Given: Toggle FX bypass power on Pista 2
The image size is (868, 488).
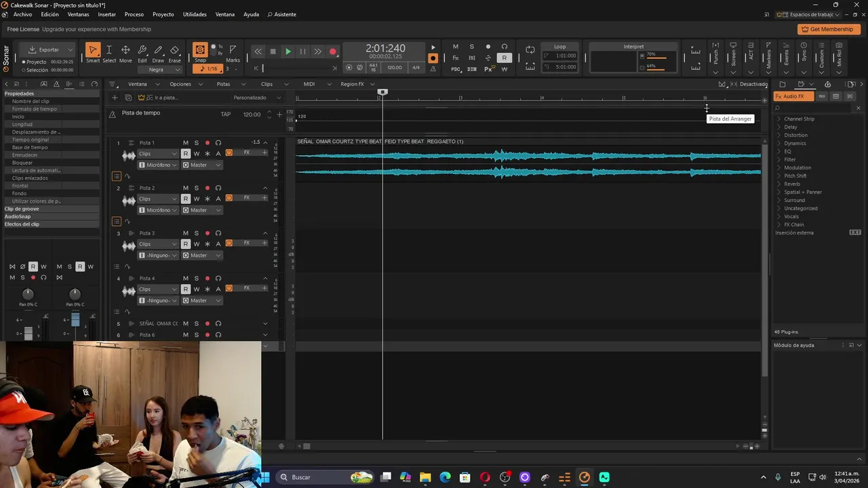Looking at the screenshot, I should [x=229, y=198].
